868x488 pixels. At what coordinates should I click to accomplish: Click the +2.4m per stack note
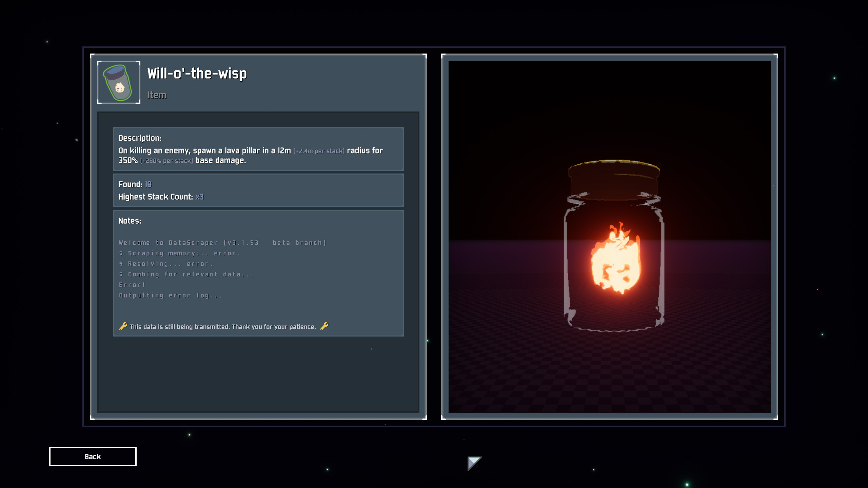[319, 151]
